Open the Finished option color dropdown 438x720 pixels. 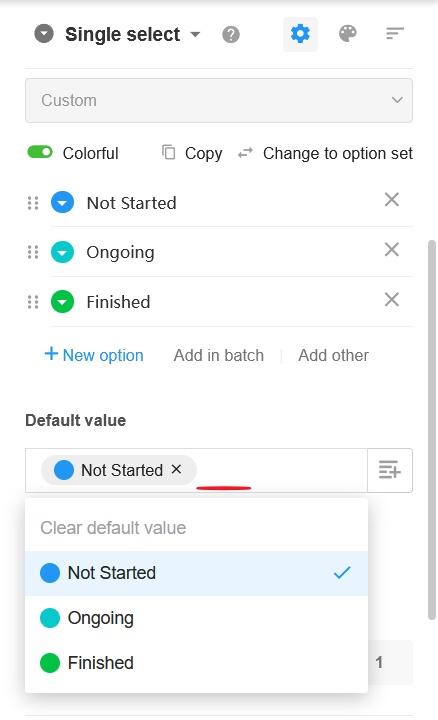coord(62,302)
